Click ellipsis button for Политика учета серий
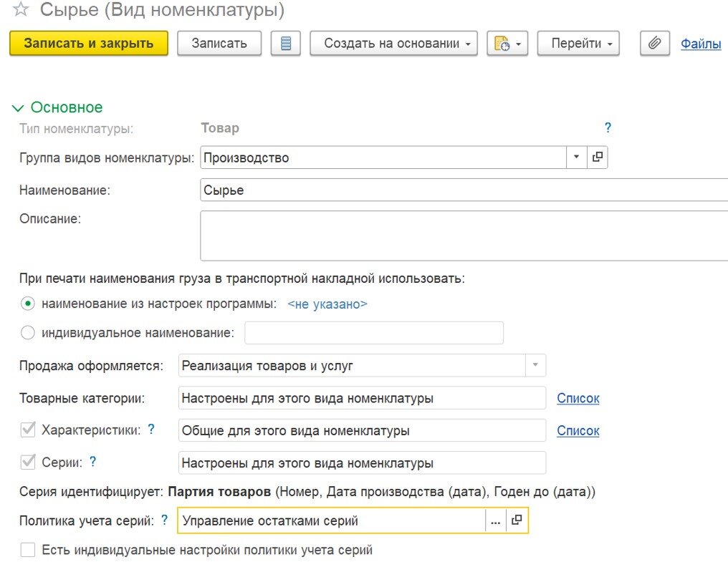 [x=495, y=520]
